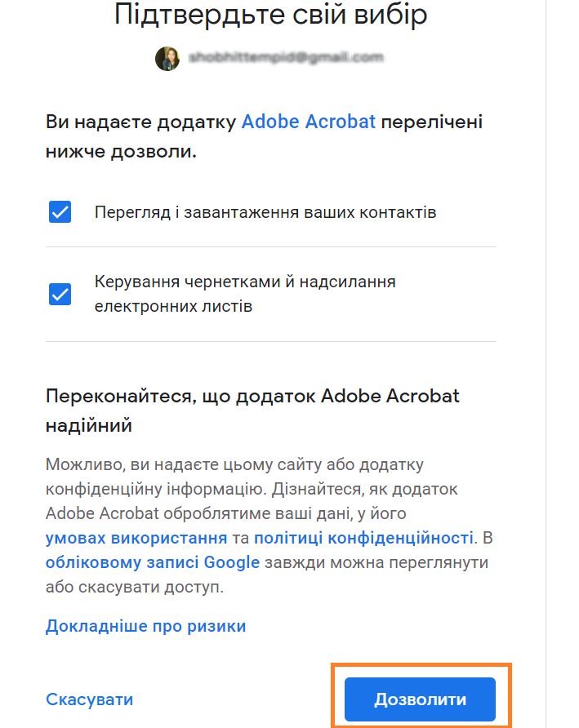Click the 'Можливо, ви надаєте цьому сайту' paragraph
The image size is (579, 728).
234,465
